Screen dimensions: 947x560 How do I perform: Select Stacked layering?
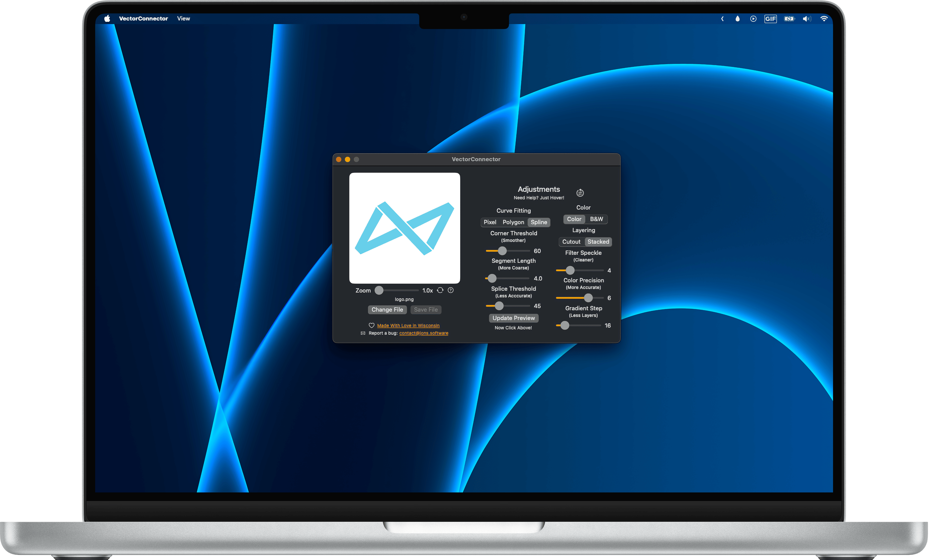598,242
